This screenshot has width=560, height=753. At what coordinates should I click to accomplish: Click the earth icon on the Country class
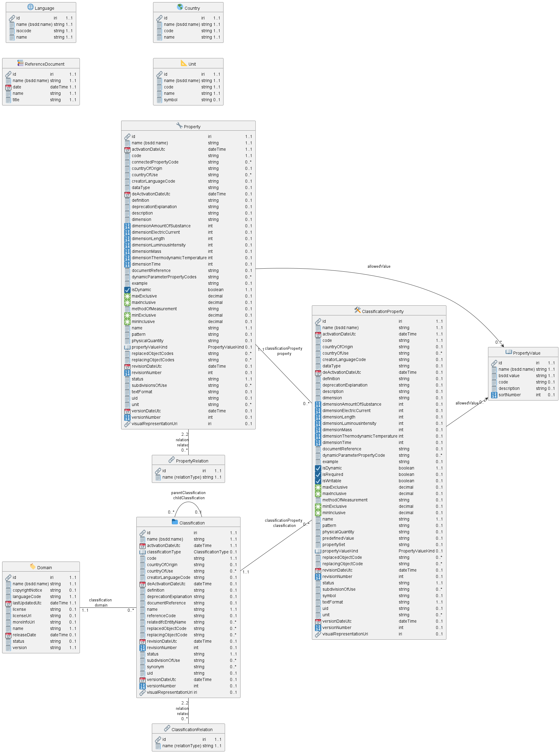pos(180,7)
